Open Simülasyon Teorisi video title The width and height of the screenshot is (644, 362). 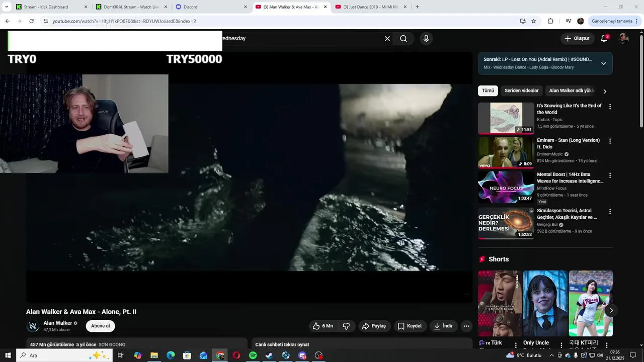[567, 214]
